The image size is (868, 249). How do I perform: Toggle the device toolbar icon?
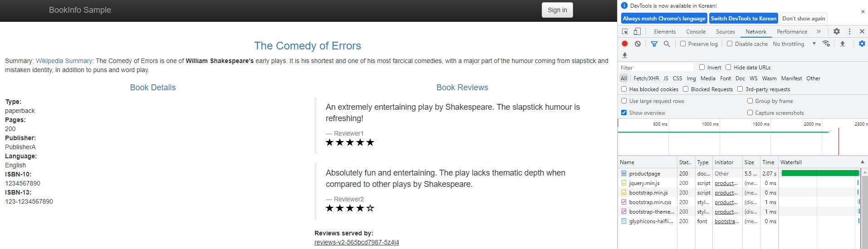click(637, 32)
